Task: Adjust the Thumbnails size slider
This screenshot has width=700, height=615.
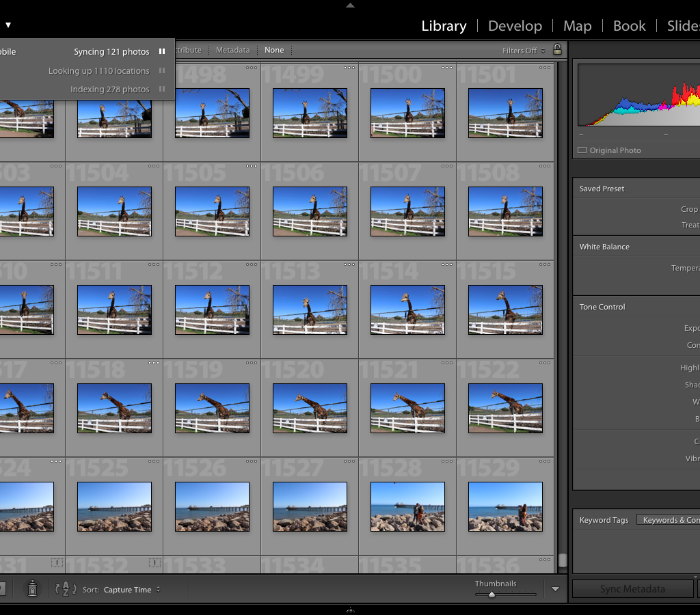Action: (492, 594)
